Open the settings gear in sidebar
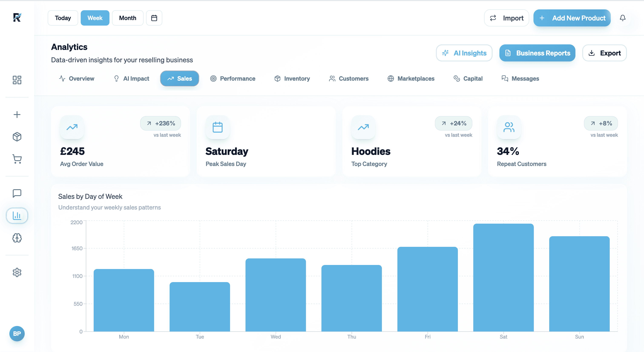 [x=17, y=272]
